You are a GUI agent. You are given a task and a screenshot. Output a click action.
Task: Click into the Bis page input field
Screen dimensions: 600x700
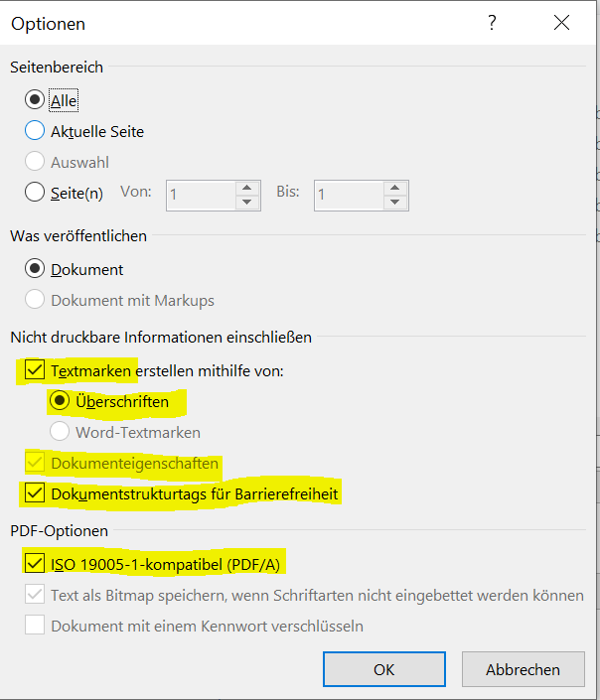tap(349, 195)
